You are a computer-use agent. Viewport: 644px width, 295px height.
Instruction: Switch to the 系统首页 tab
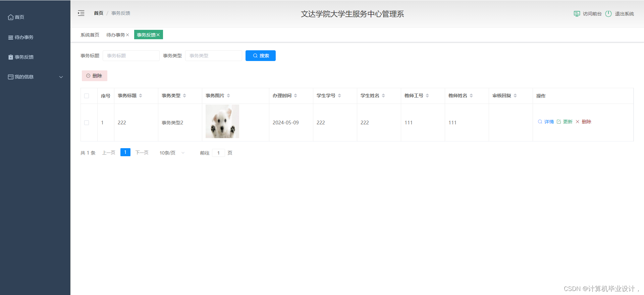(90, 35)
